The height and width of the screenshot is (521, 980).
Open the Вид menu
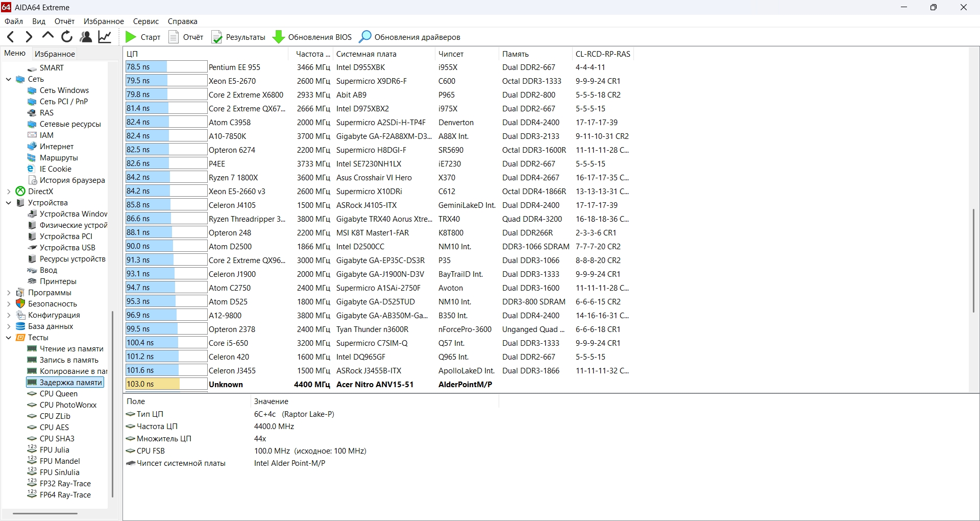(39, 21)
